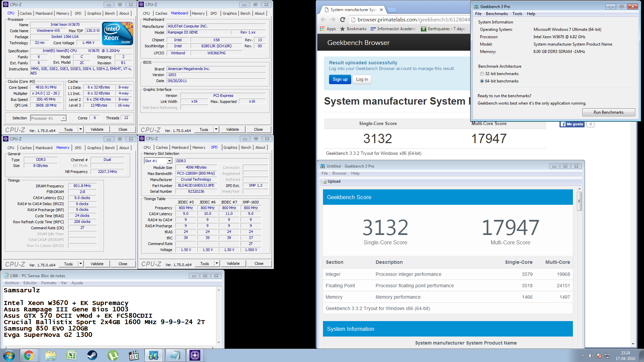
Task: Open Google Chrome from the taskbar
Action: click(x=29, y=355)
